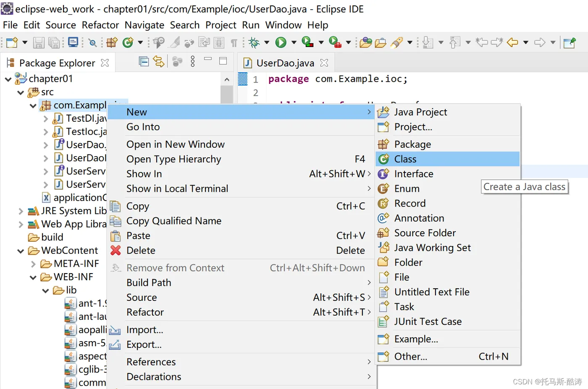Collapse the chapter01 project node
Image resolution: width=588 pixels, height=389 pixels.
(8, 79)
